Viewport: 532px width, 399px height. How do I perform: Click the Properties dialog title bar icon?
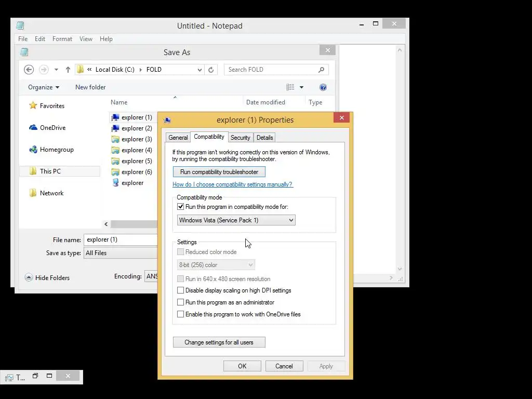(167, 120)
